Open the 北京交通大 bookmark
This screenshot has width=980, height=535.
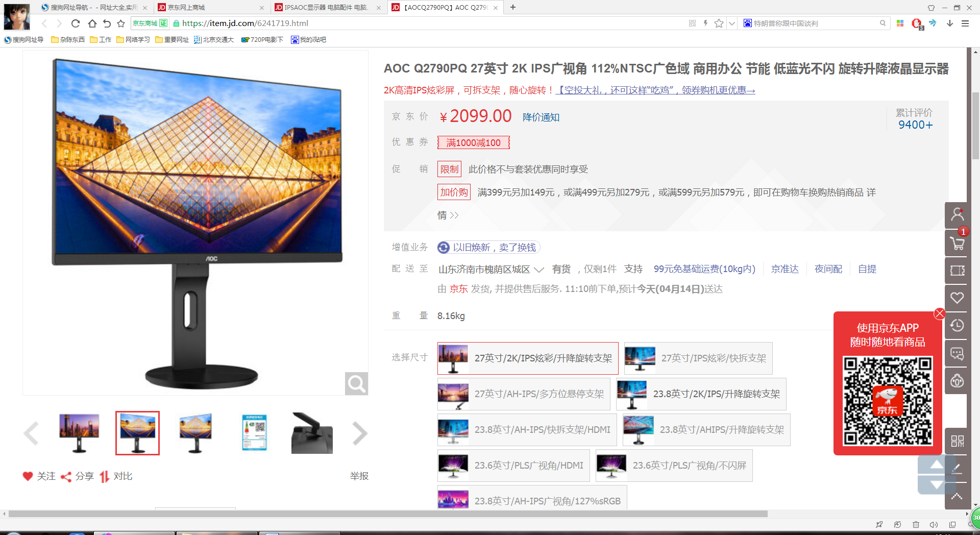213,39
